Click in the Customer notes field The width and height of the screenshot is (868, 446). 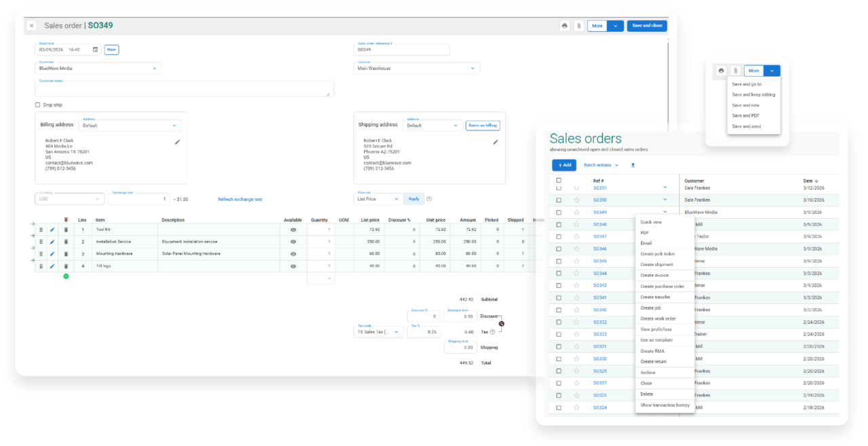(184, 88)
